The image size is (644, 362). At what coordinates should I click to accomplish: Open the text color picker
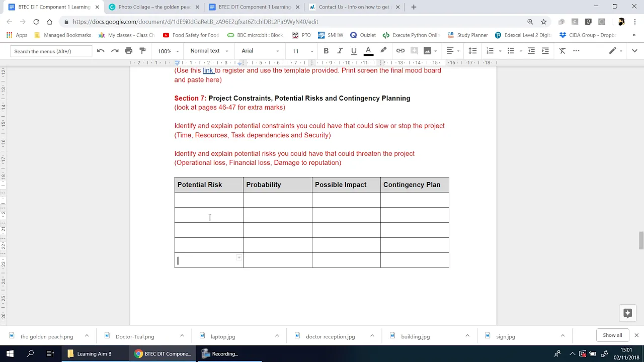click(368, 51)
